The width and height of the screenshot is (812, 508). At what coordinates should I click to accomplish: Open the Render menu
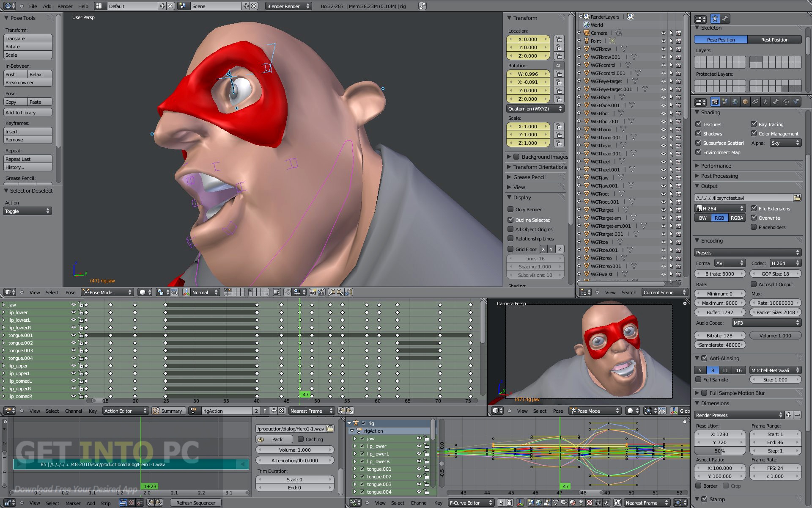click(65, 6)
